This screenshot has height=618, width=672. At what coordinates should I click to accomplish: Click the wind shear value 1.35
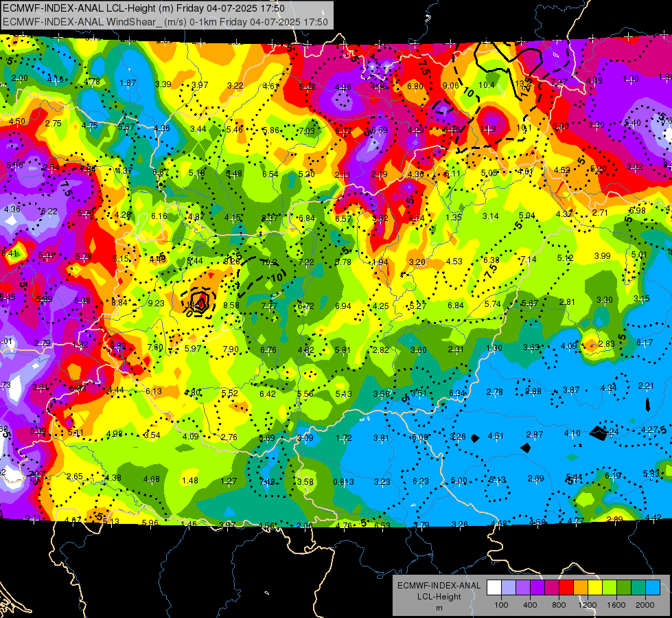[x=454, y=217]
